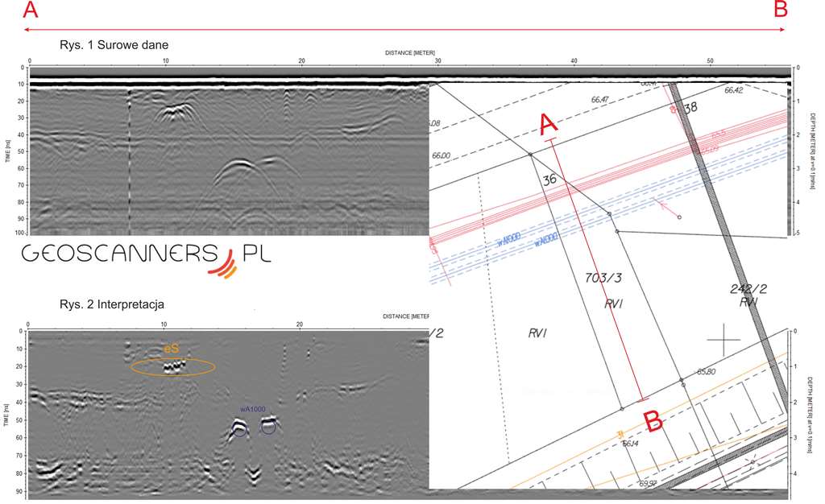This screenshot has height=504, width=825.
Task: Click elevation value "66.42" on the map
Action: pyautogui.click(x=733, y=90)
